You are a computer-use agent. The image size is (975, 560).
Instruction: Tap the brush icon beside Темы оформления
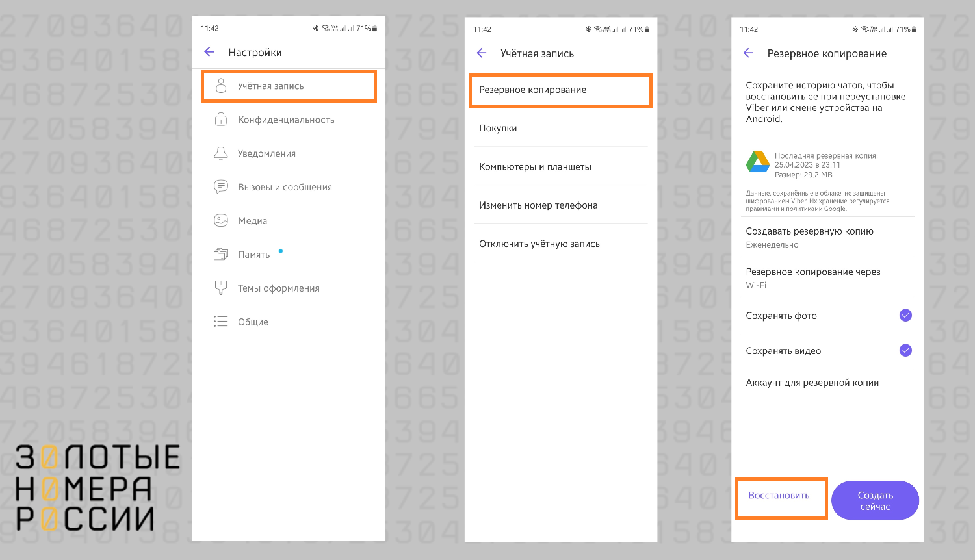[x=221, y=288]
